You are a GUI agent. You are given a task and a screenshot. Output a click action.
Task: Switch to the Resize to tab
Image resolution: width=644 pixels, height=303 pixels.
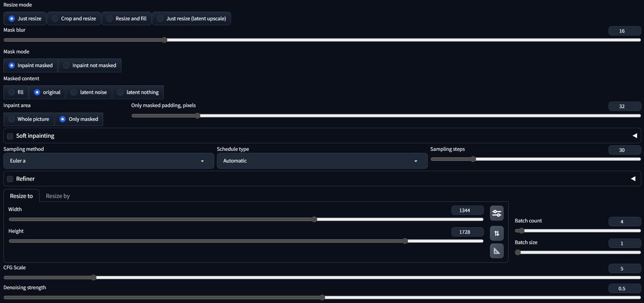click(21, 196)
